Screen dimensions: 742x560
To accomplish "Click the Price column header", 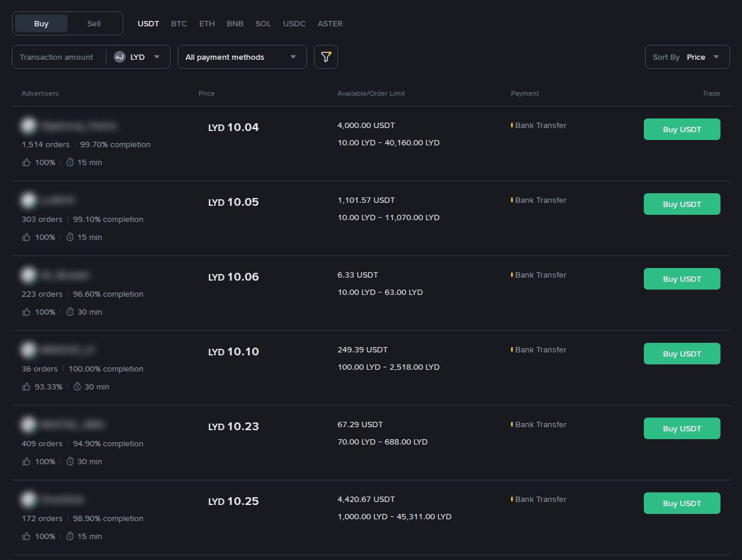I will (x=206, y=93).
